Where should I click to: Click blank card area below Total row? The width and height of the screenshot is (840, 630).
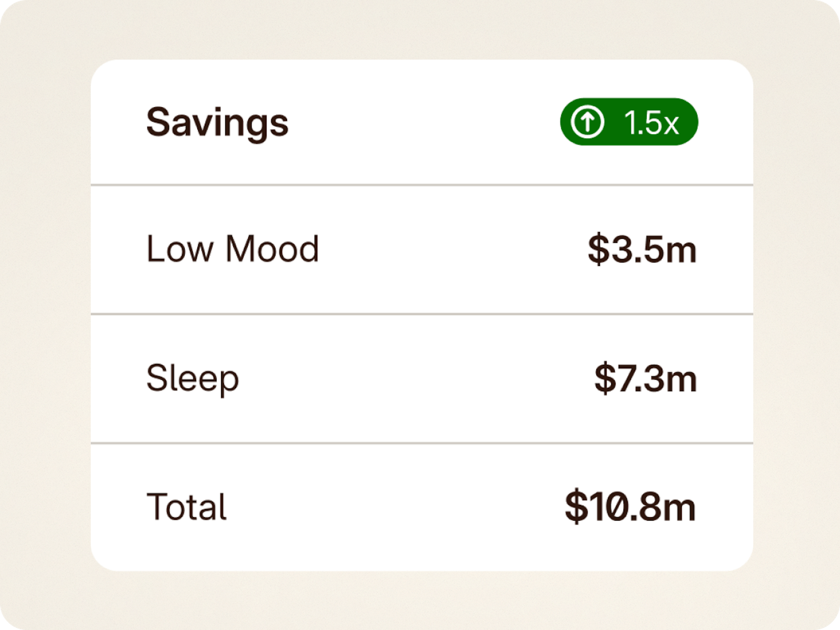422,551
